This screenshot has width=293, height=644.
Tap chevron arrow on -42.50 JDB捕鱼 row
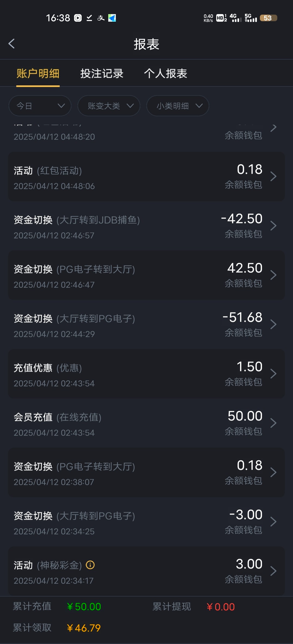273,226
